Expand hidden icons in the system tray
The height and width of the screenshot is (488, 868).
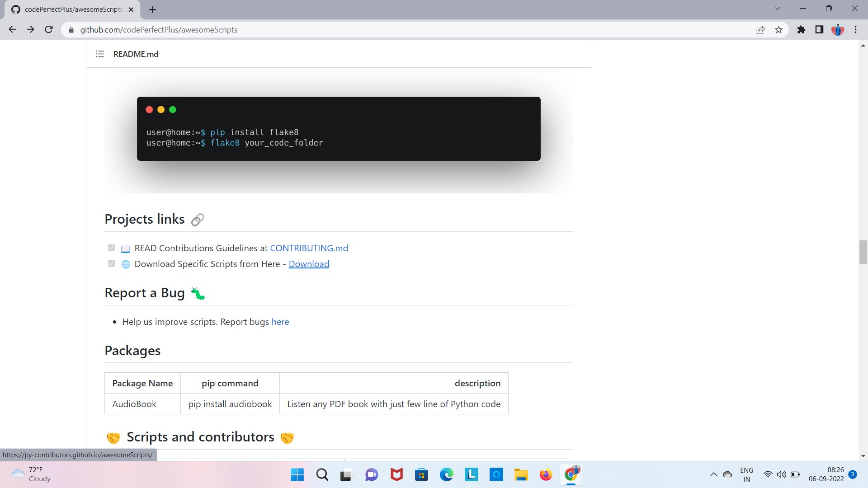click(713, 474)
